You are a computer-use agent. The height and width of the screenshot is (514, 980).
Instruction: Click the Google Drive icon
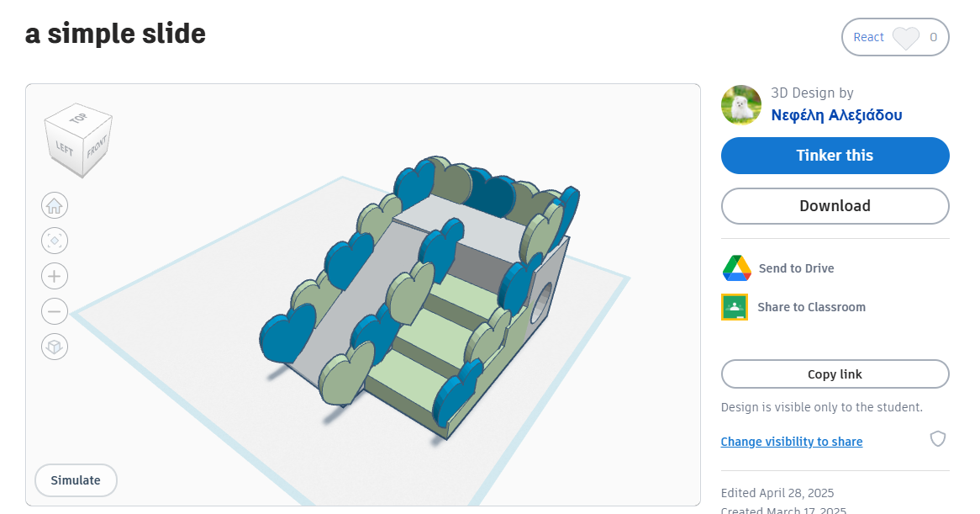[735, 268]
